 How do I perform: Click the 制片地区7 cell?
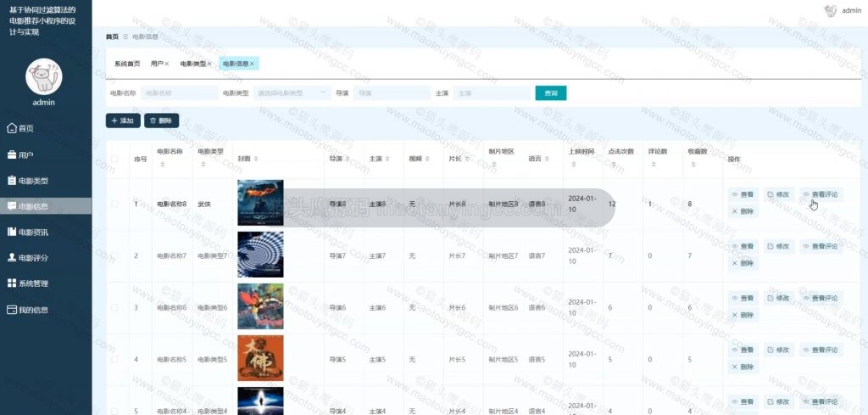[504, 256]
